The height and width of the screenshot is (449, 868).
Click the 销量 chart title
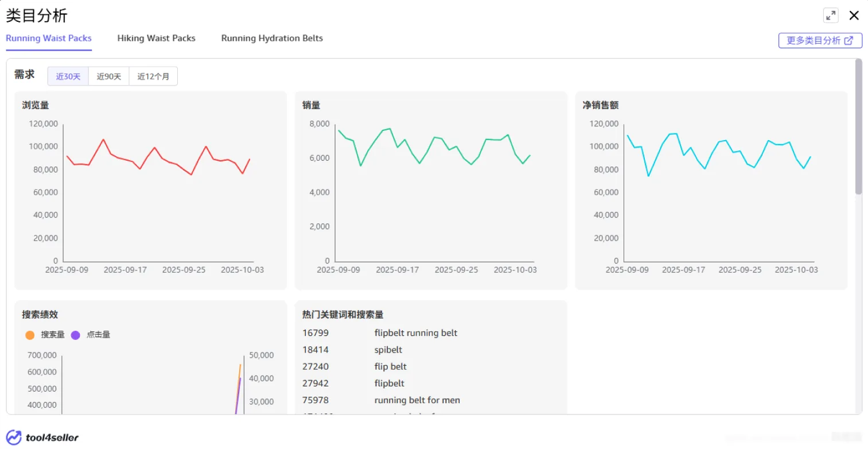pos(311,105)
